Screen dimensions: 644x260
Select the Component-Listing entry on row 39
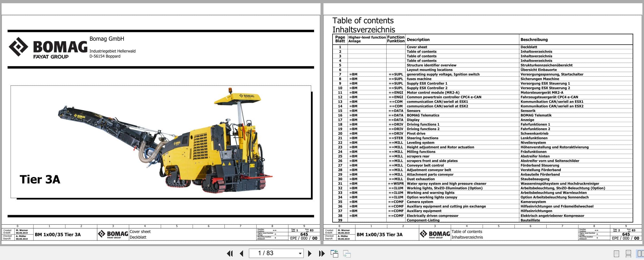(x=423, y=220)
